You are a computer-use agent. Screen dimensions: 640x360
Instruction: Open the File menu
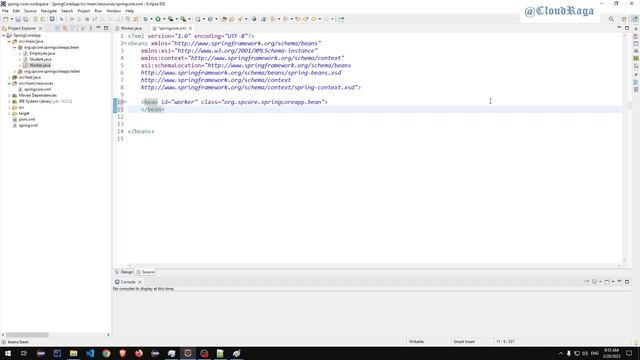(x=5, y=11)
